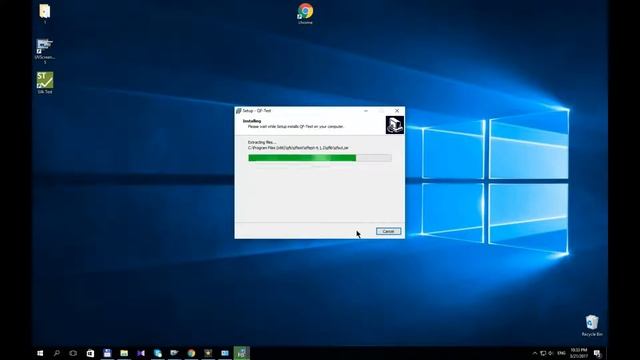
Task: Open Google Chrome from the taskbar
Action: click(191, 353)
